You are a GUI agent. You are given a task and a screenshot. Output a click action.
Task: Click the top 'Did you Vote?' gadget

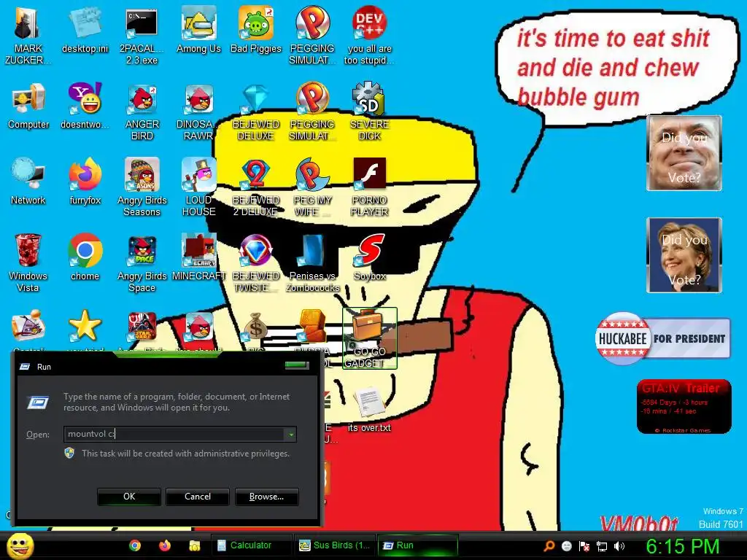pyautogui.click(x=684, y=153)
